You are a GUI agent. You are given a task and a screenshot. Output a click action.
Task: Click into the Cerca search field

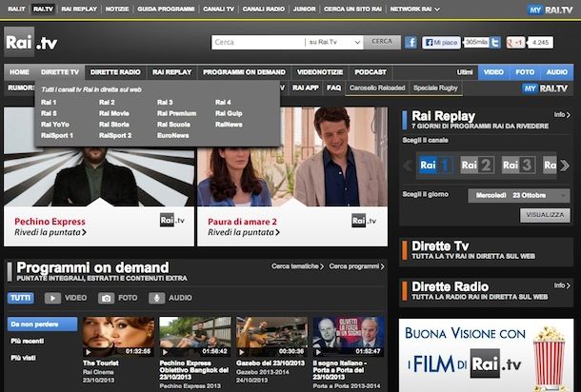click(258, 42)
